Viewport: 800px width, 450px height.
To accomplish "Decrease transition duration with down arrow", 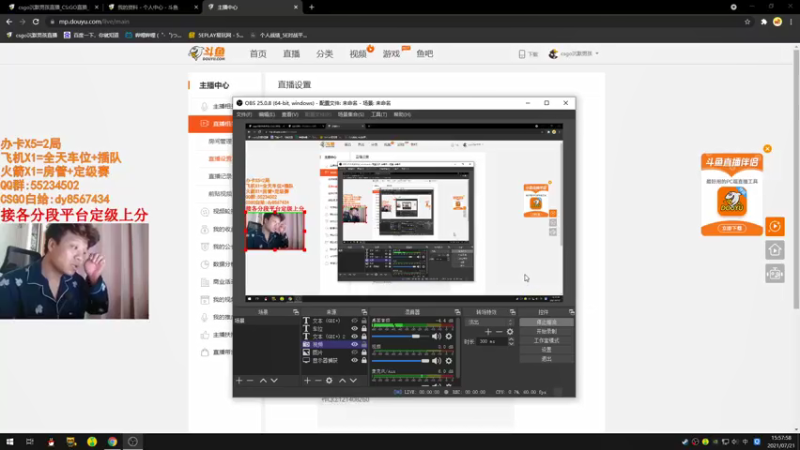I will point(511,344).
